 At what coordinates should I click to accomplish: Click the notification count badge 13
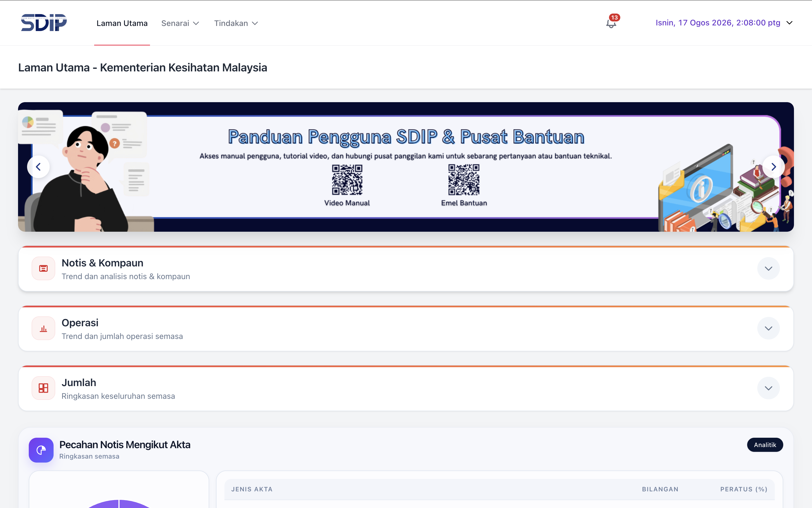pos(614,17)
